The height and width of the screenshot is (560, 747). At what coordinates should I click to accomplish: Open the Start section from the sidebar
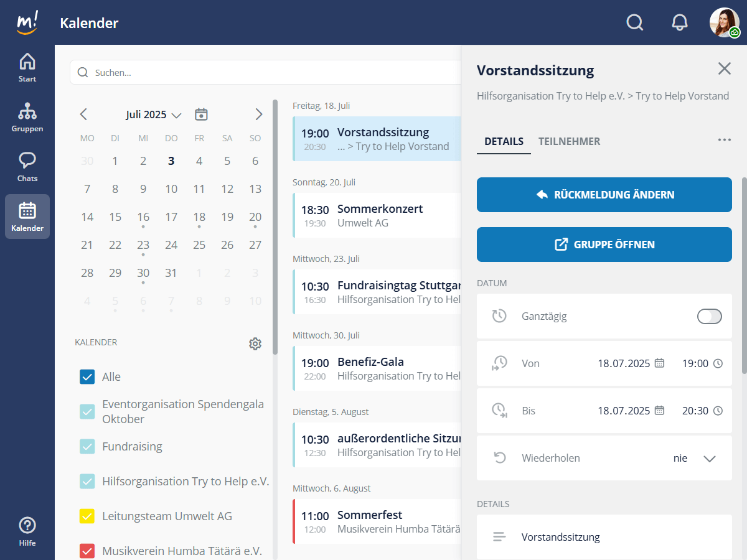tap(27, 67)
